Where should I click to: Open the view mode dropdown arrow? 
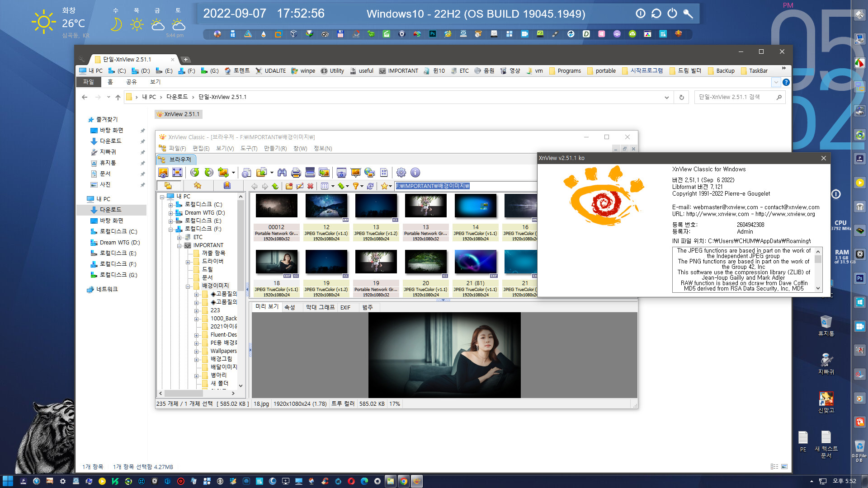333,186
